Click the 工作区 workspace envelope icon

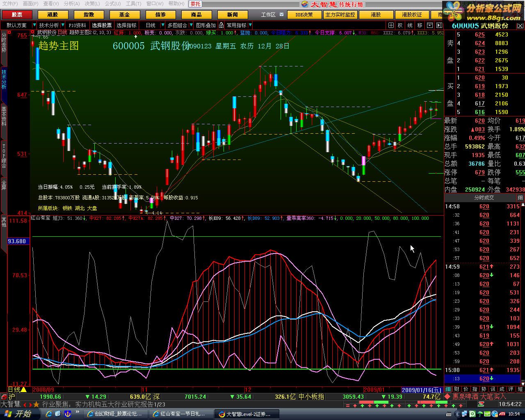(282, 14)
